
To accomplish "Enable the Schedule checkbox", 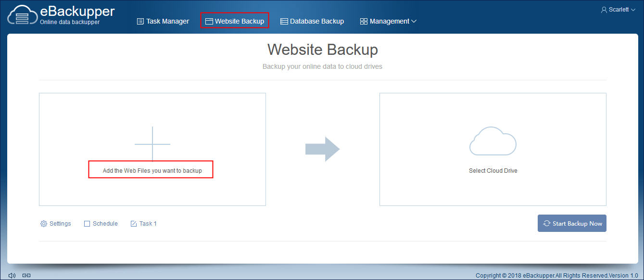I will point(87,224).
